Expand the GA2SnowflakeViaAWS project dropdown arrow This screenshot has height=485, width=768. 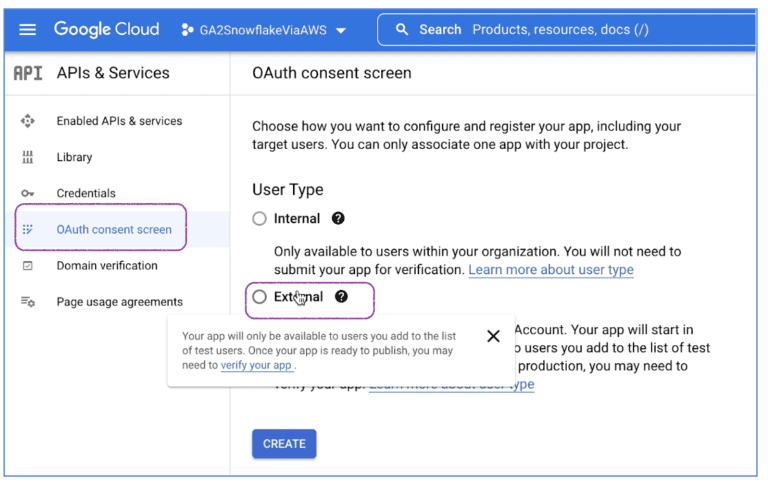click(341, 30)
